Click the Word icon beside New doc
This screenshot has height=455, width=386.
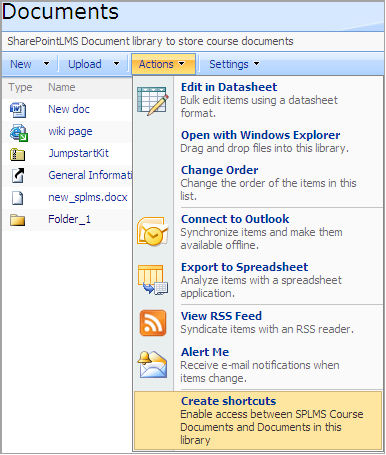18,110
